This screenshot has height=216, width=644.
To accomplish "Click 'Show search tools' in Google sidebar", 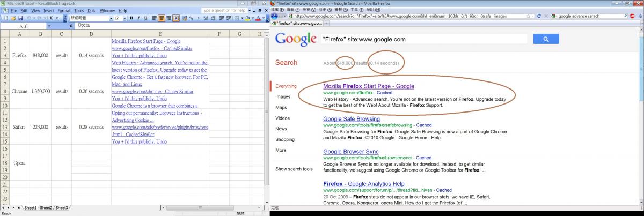I will click(294, 169).
